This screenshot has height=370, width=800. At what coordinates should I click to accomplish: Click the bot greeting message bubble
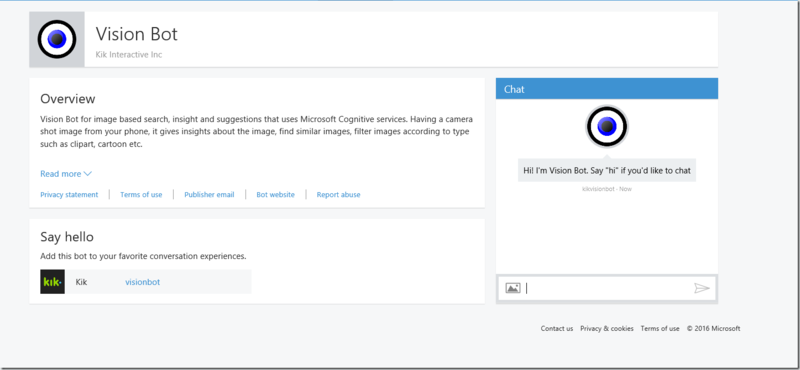(x=607, y=170)
